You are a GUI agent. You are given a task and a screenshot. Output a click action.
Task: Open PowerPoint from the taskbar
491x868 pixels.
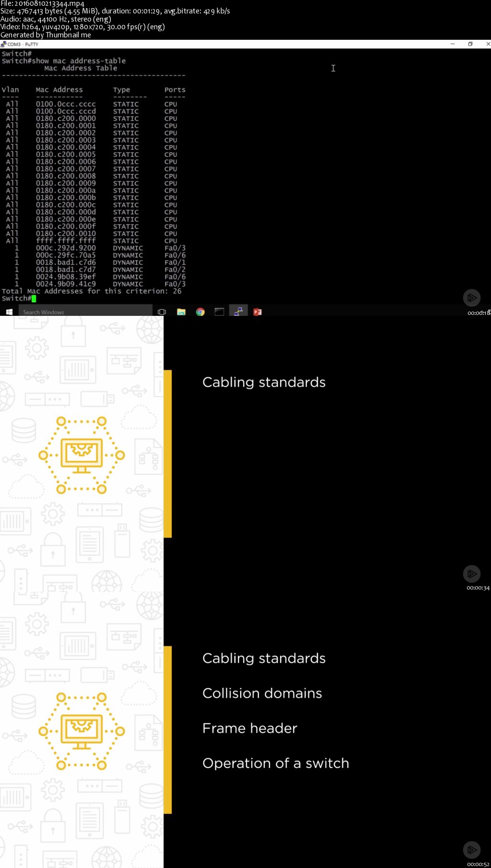point(257,312)
